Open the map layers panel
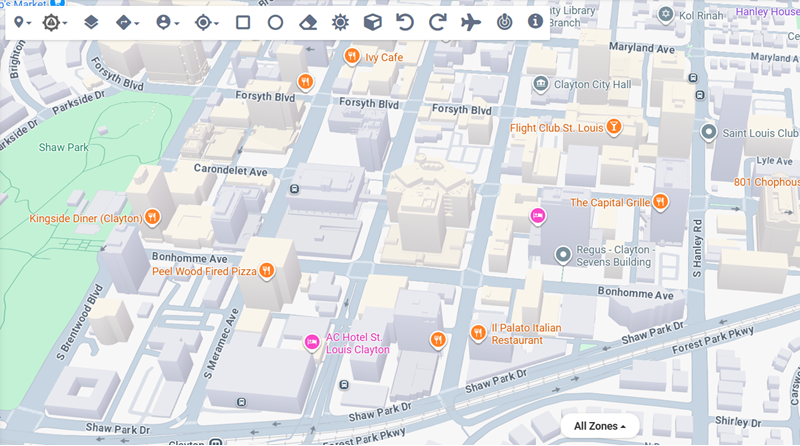This screenshot has height=446, width=800. tap(91, 22)
